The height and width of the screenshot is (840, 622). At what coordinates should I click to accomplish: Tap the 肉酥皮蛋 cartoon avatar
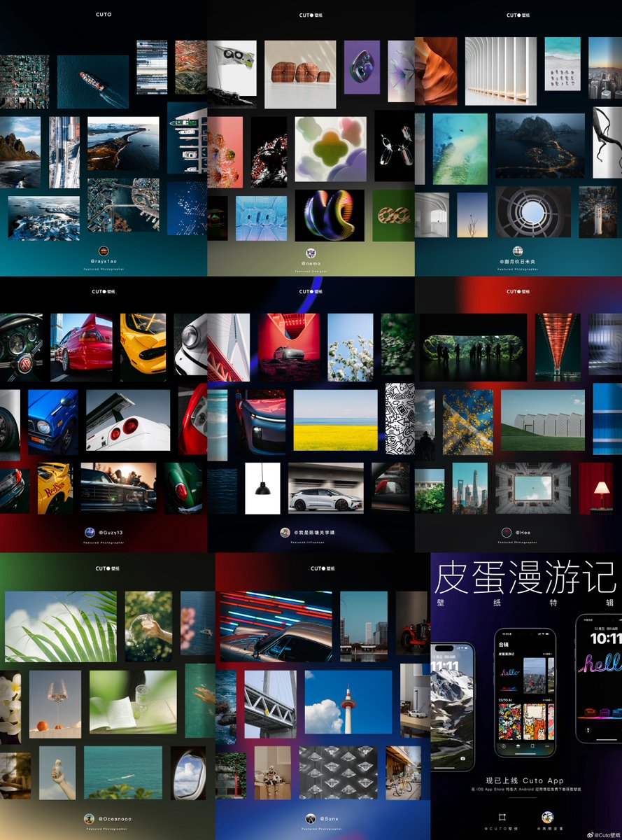(548, 817)
